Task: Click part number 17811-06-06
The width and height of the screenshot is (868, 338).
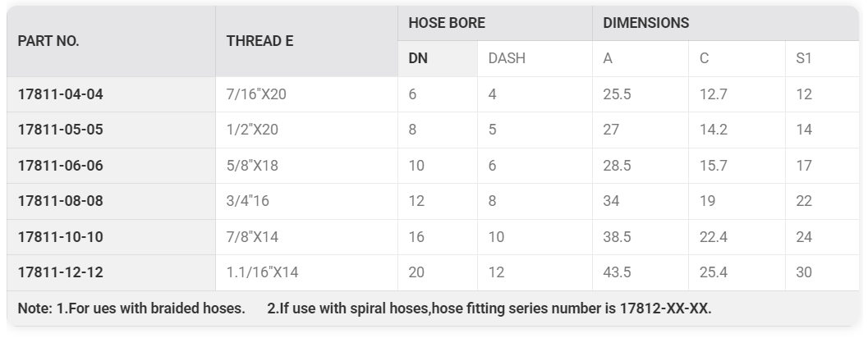Action: point(60,166)
